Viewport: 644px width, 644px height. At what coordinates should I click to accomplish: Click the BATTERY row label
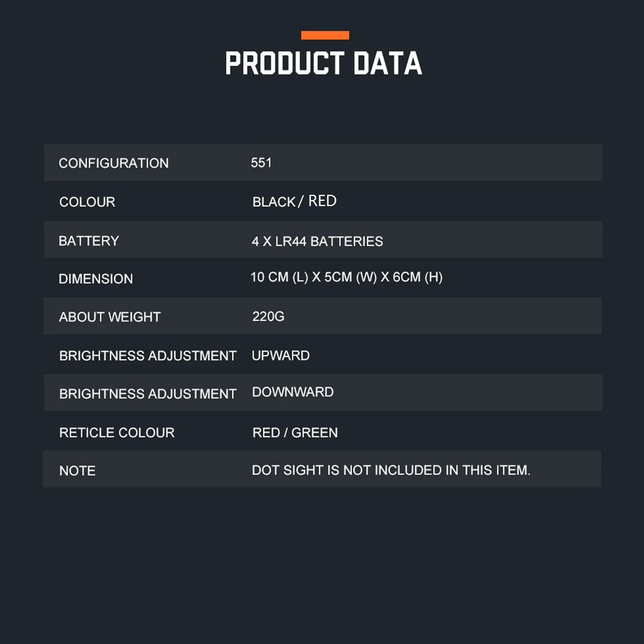click(89, 241)
